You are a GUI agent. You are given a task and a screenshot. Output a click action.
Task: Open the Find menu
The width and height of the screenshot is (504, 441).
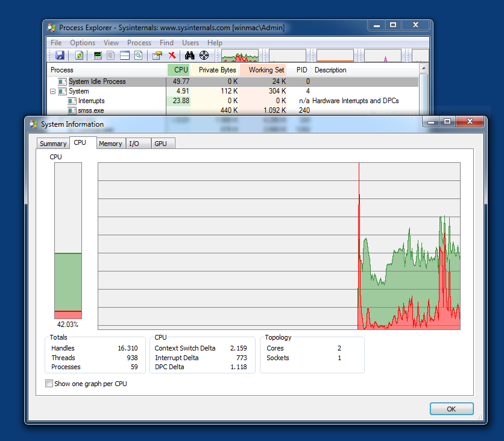[x=166, y=43]
